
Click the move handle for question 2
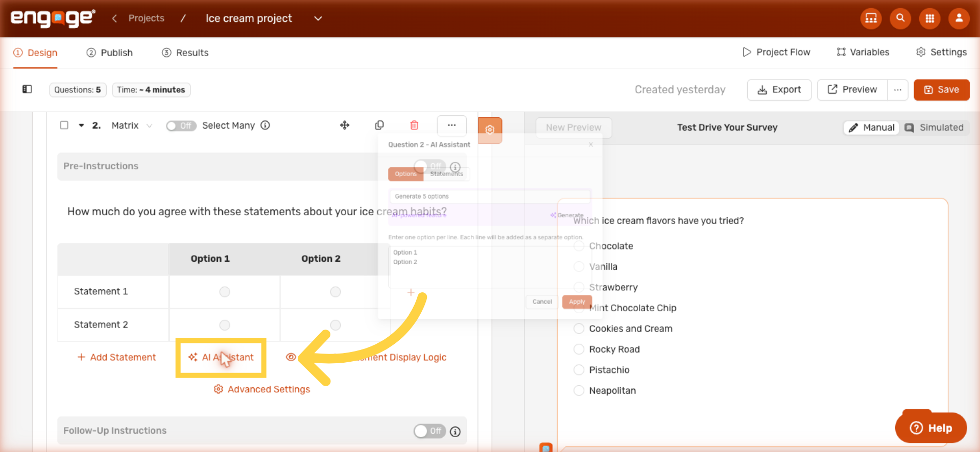[345, 125]
